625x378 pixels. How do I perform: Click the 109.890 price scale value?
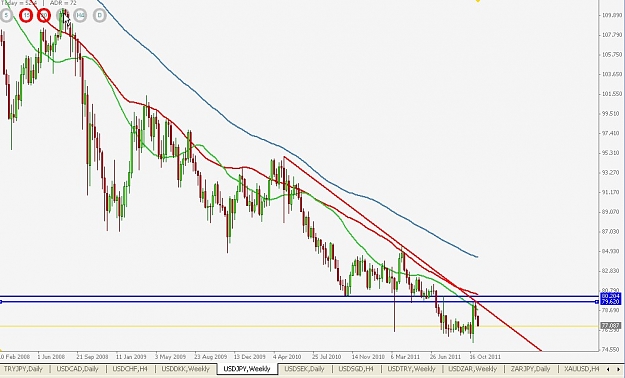(x=611, y=16)
